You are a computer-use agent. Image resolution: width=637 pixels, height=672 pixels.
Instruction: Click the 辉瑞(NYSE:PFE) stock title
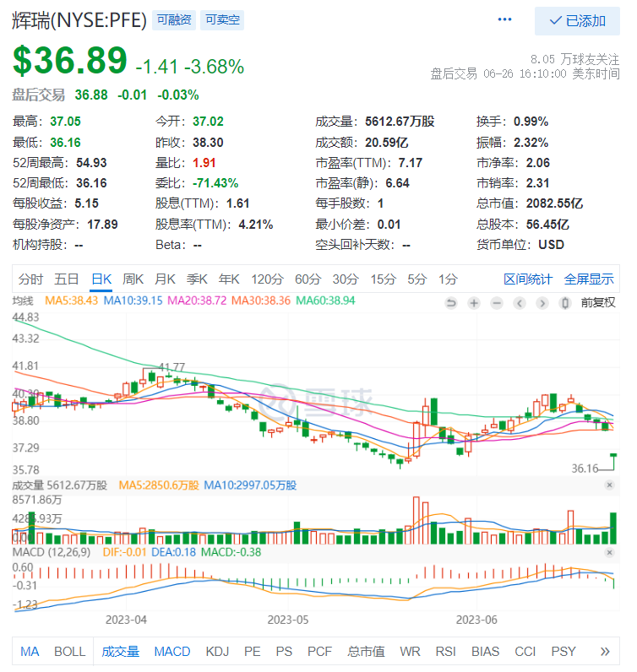(79, 20)
